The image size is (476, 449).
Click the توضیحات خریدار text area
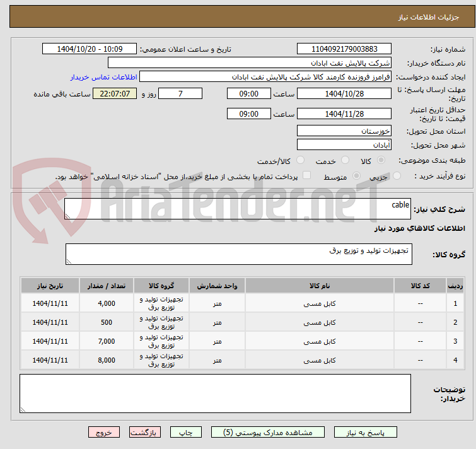(215, 394)
